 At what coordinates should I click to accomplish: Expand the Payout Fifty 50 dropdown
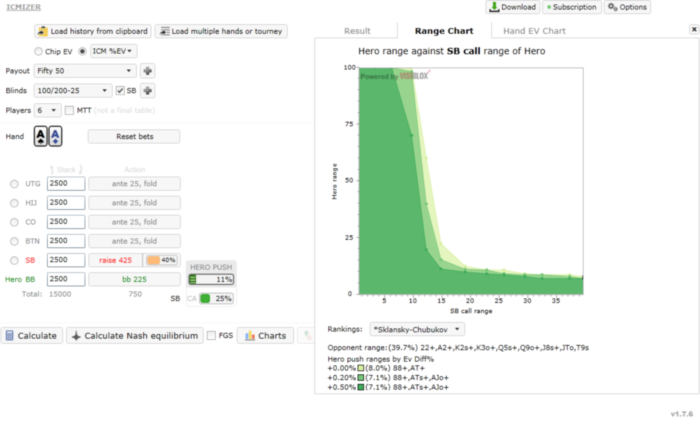[85, 71]
